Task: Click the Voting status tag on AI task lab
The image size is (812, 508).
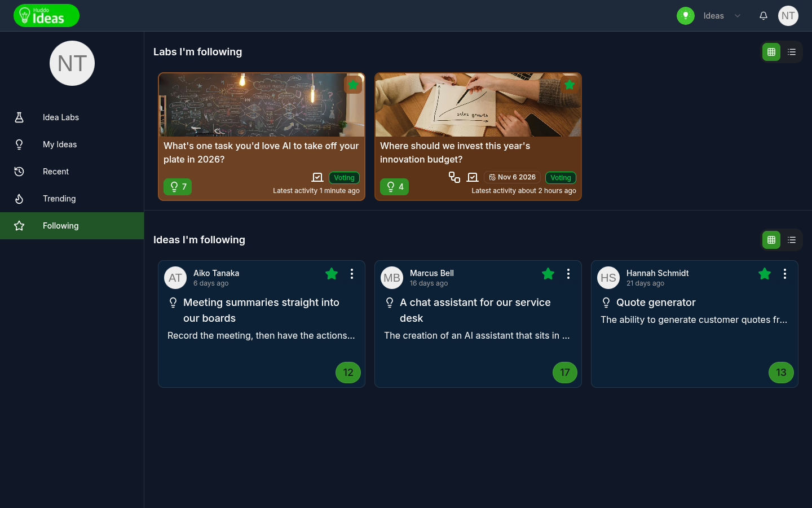Action: [344, 178]
